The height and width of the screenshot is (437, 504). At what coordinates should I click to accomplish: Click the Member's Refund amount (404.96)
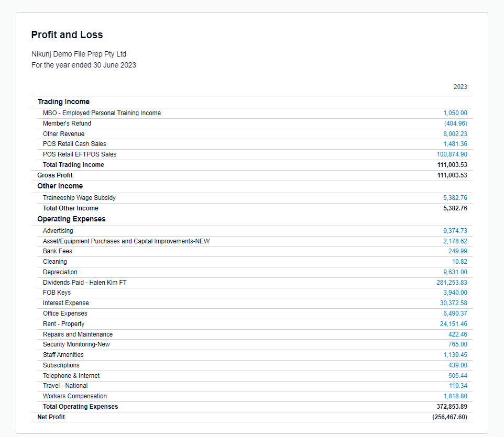click(x=455, y=124)
